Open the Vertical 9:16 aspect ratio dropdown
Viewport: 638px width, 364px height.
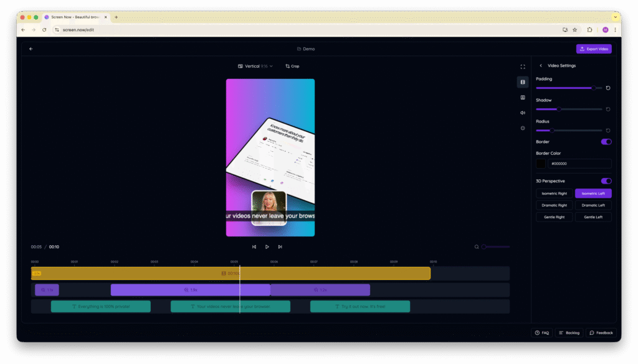tap(255, 66)
